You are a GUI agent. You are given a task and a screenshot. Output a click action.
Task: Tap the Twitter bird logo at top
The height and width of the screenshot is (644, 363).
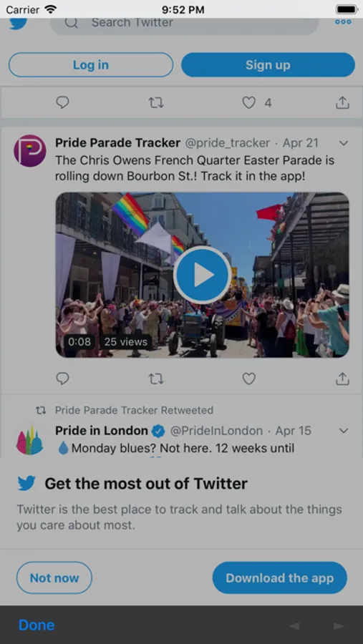coord(18,23)
